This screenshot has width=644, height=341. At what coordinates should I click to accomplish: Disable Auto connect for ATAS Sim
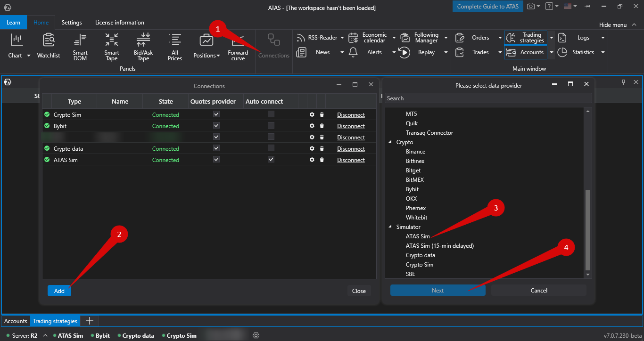tap(271, 159)
